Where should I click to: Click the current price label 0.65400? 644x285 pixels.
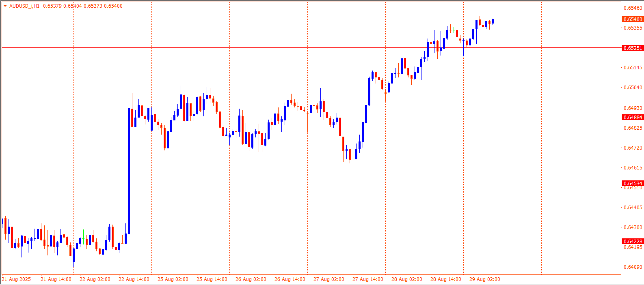[x=633, y=19]
